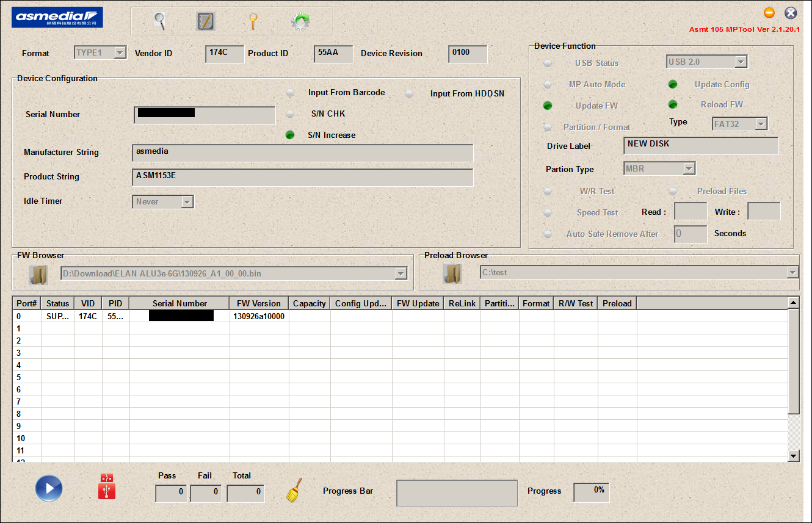Select Input From HDDSN radio button
Viewport: 812px width, 523px height.
point(409,94)
